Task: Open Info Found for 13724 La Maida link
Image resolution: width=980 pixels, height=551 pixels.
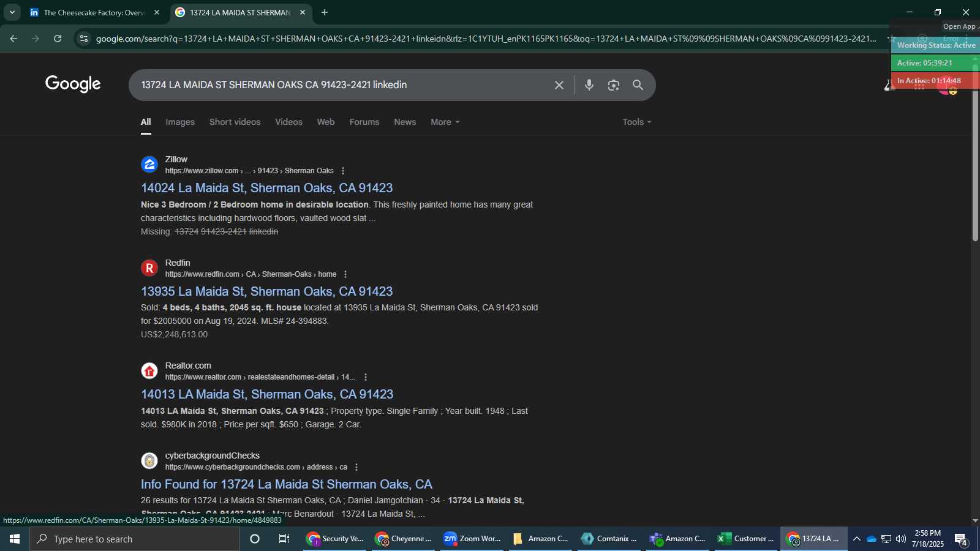Action: (287, 484)
